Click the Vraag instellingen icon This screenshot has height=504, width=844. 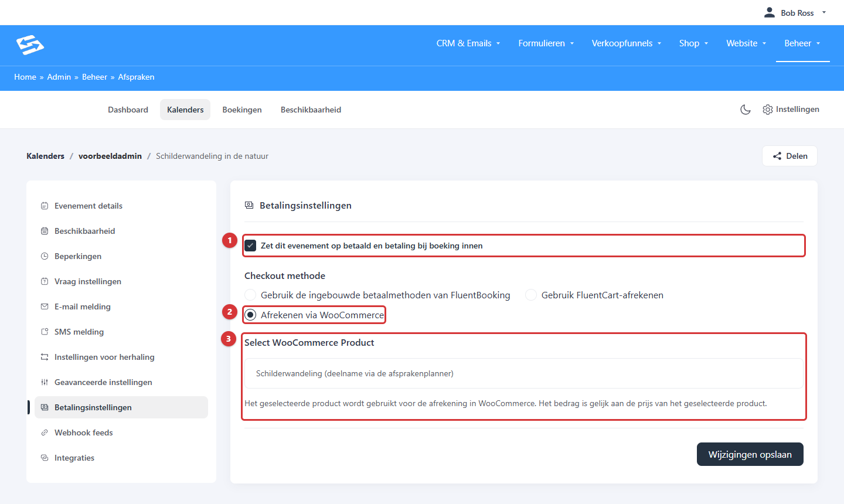tap(45, 281)
